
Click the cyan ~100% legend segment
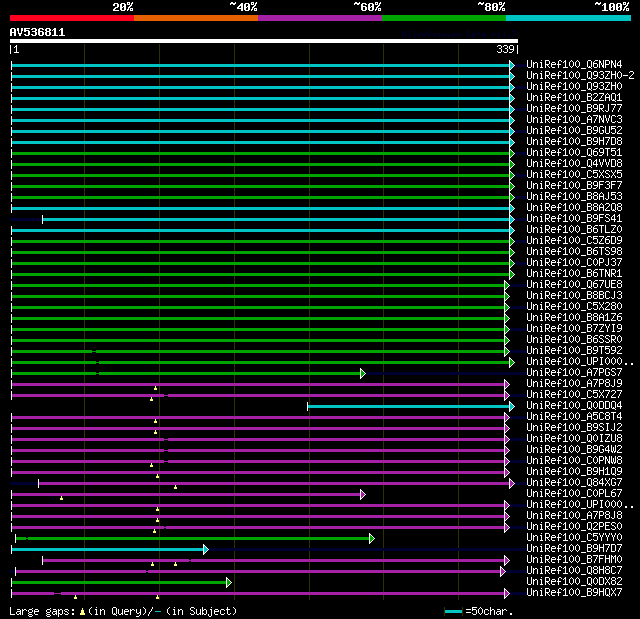coord(568,18)
